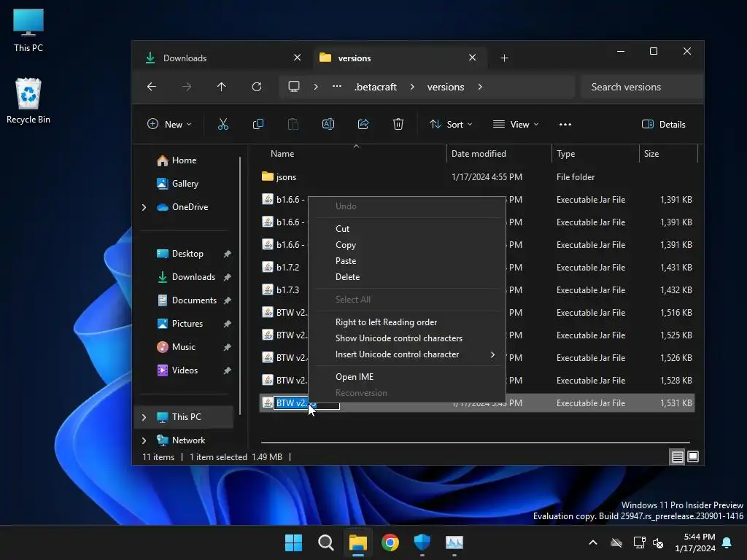747x560 pixels.
Task: Click the file rename text box
Action: tap(307, 403)
